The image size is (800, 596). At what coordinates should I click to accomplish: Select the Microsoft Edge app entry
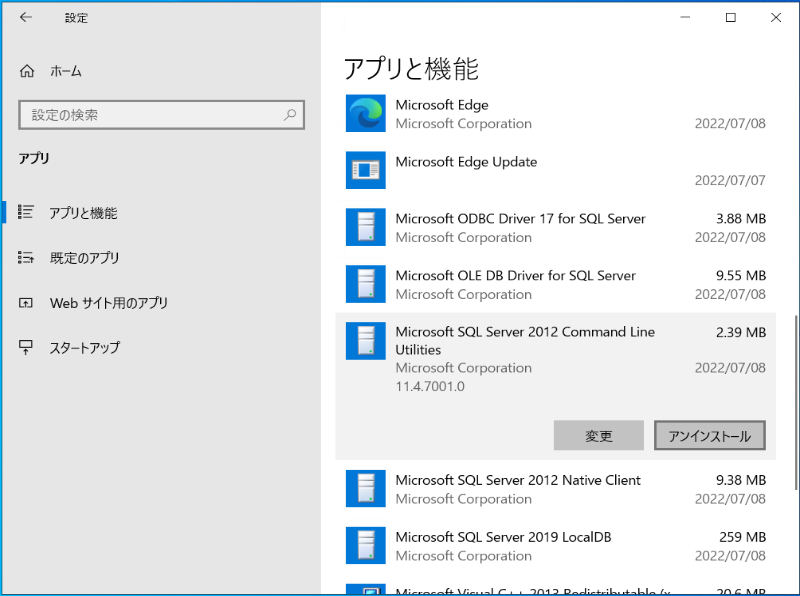pos(556,114)
